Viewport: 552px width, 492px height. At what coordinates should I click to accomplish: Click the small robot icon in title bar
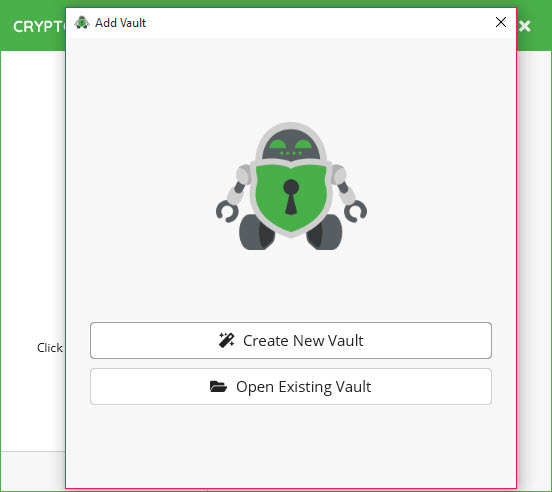pyautogui.click(x=82, y=23)
